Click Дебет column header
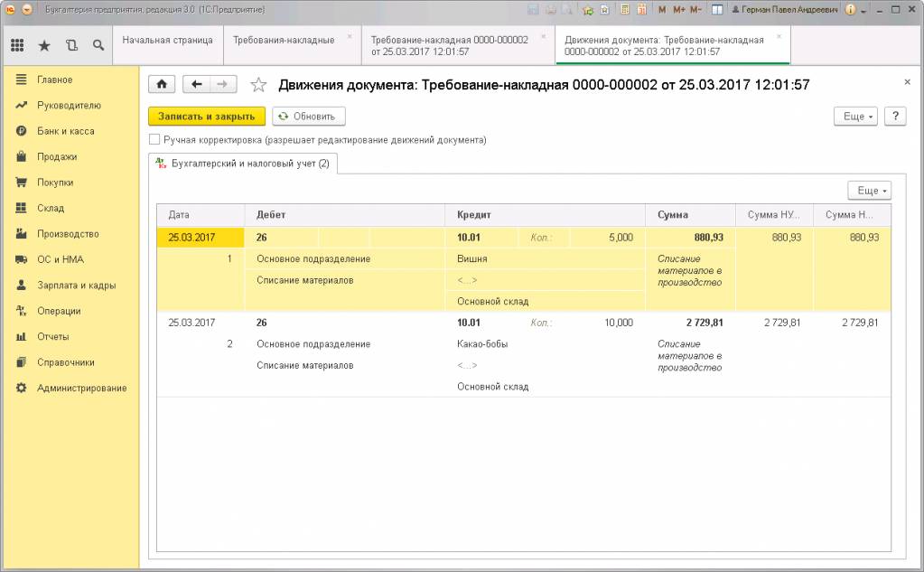Screen dimensions: 924x572 [x=345, y=215]
